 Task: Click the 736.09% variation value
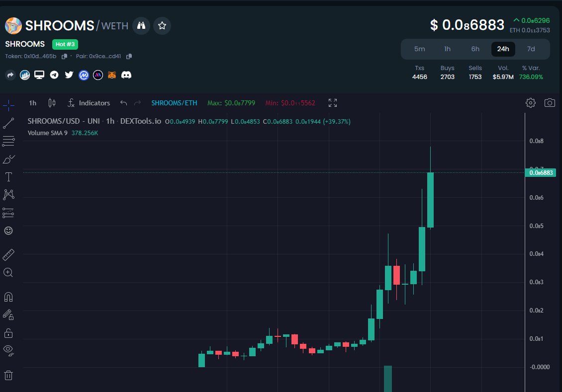point(531,77)
